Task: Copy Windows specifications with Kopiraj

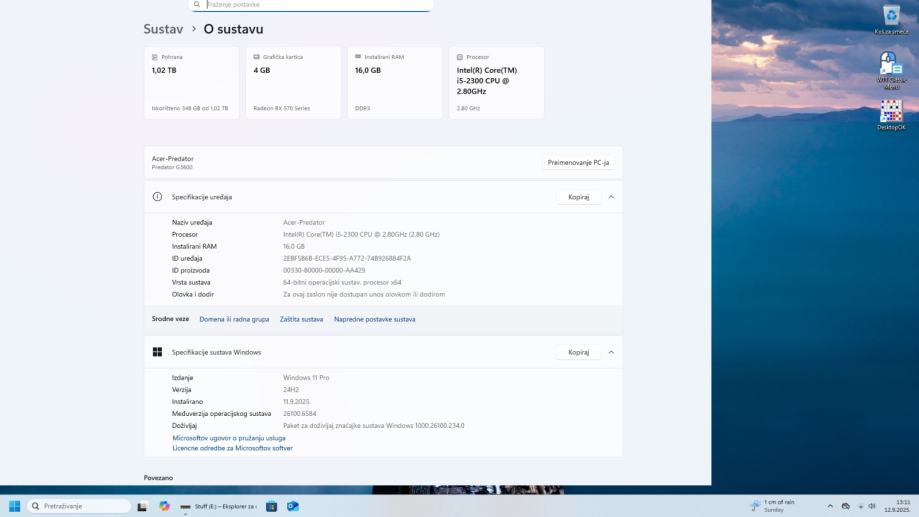Action: (578, 352)
